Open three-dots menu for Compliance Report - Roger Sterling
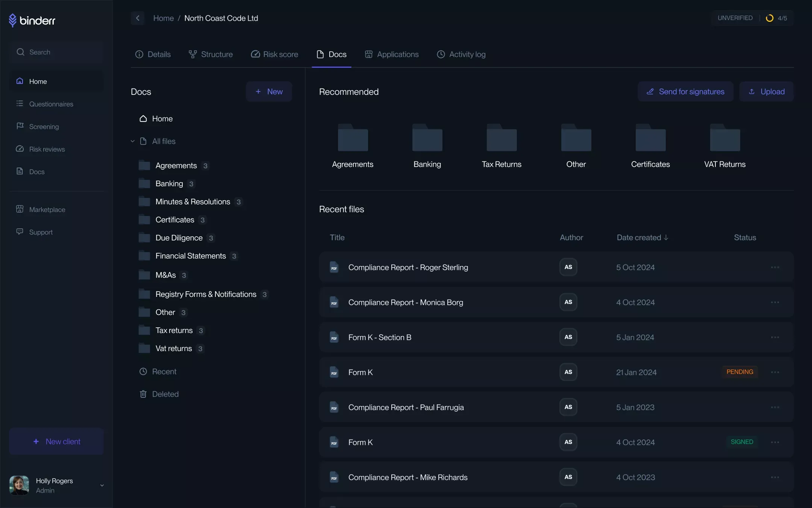 775,267
